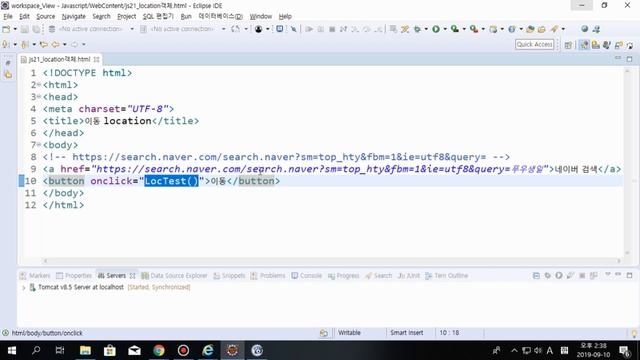Click the blue square editor toolbar icon

[280, 29]
